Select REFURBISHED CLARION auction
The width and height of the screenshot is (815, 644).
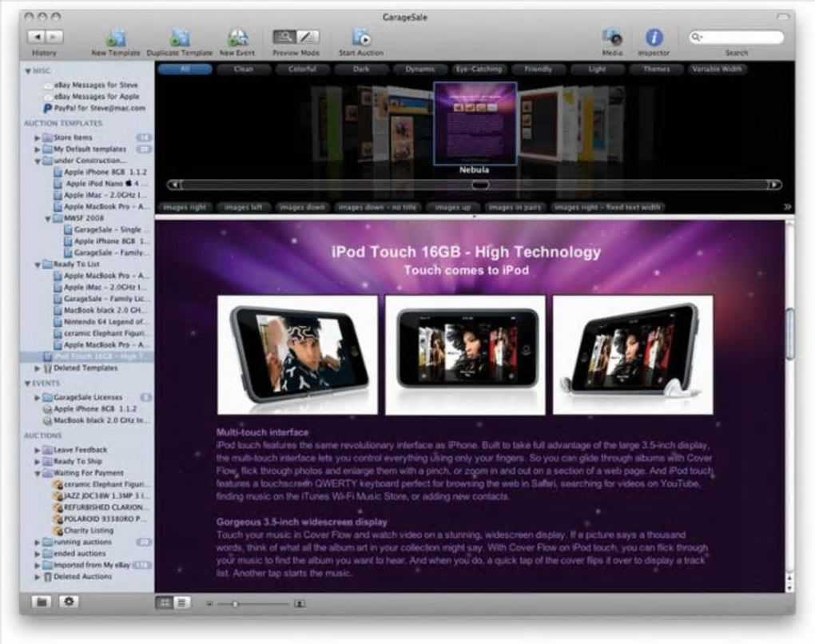point(101,507)
